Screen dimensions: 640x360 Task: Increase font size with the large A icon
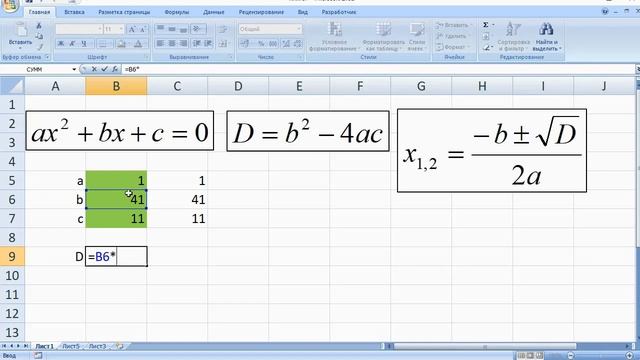click(x=131, y=29)
